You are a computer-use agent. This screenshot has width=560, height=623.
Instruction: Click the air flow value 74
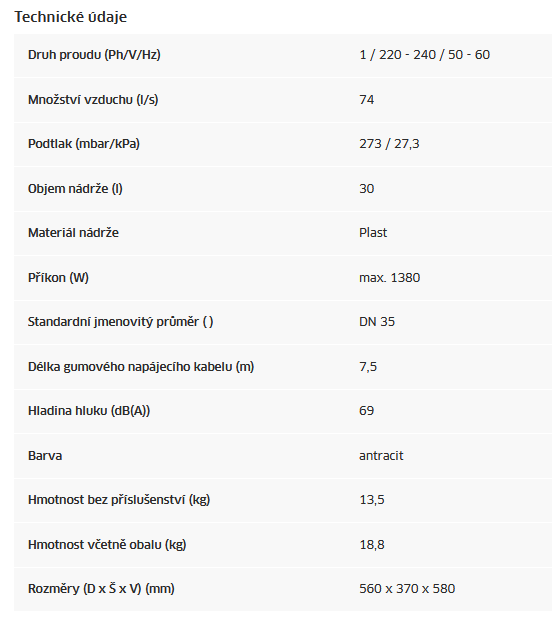[366, 100]
